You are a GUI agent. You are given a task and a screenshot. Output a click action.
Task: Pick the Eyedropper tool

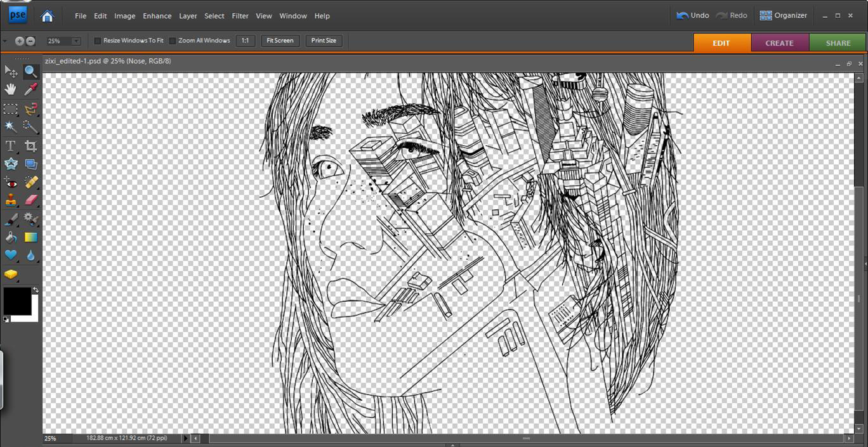pyautogui.click(x=30, y=89)
